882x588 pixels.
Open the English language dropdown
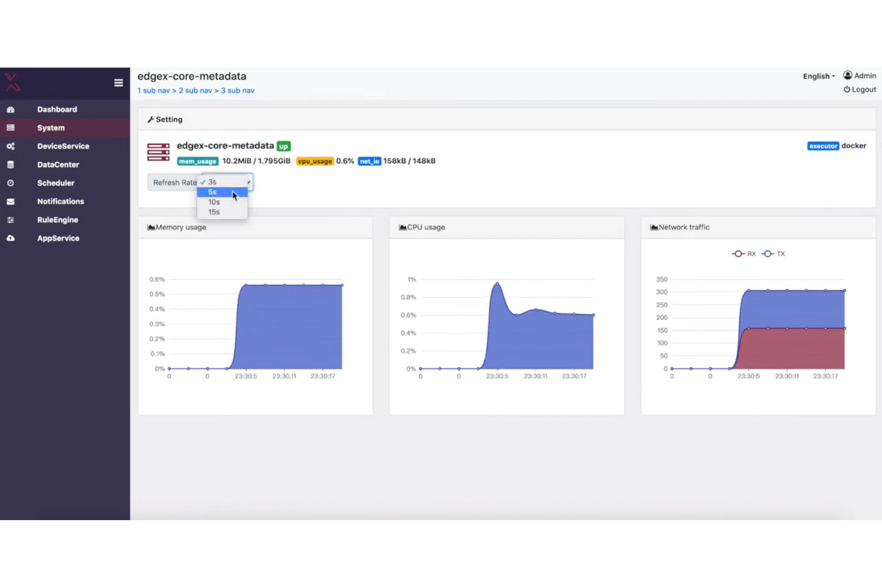pyautogui.click(x=818, y=76)
